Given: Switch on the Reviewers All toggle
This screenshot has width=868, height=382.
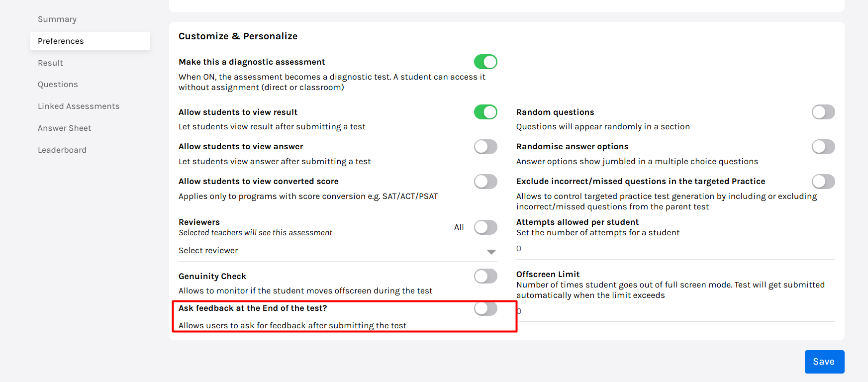Looking at the screenshot, I should [485, 227].
